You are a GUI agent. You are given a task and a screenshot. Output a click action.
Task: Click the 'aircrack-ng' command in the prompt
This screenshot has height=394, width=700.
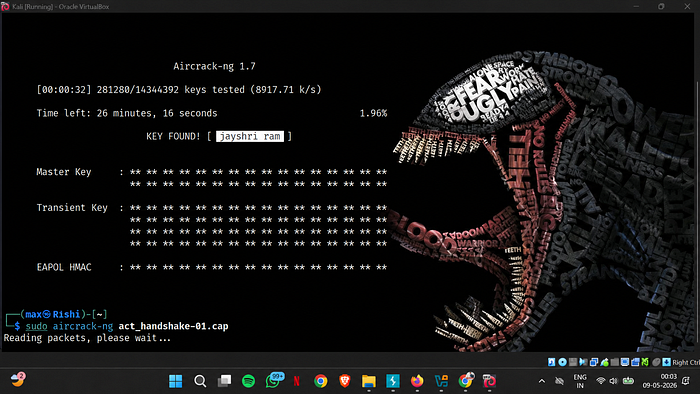(x=83, y=326)
